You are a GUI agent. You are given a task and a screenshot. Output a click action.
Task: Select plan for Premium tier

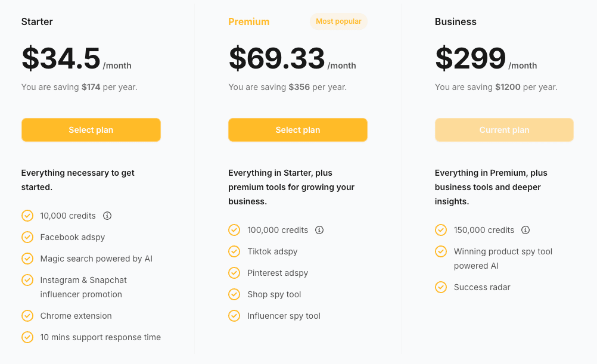(x=298, y=130)
